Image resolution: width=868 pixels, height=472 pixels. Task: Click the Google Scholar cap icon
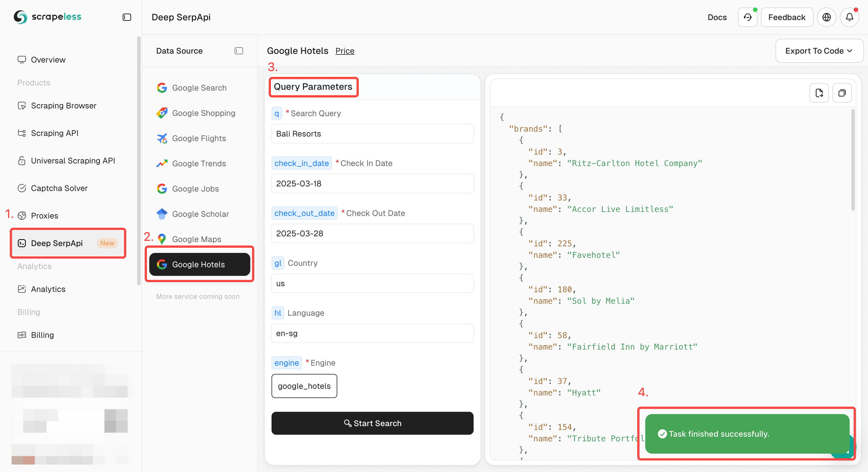(x=162, y=214)
